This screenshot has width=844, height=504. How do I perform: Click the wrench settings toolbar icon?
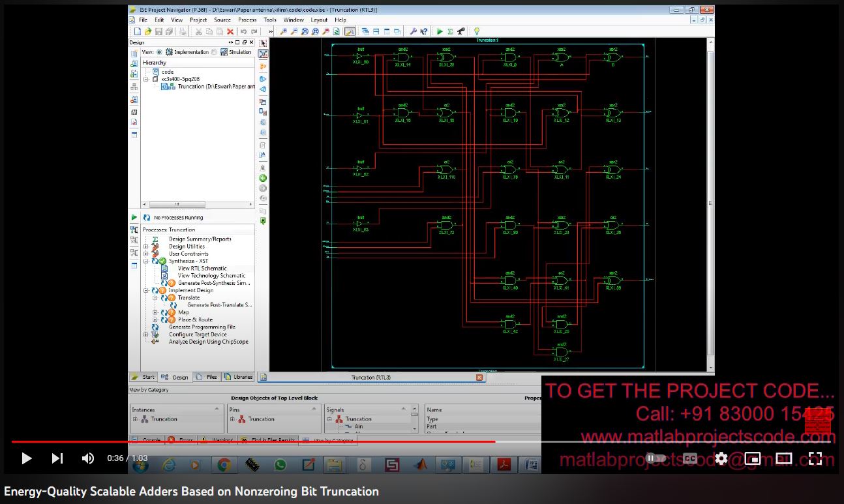pos(413,31)
